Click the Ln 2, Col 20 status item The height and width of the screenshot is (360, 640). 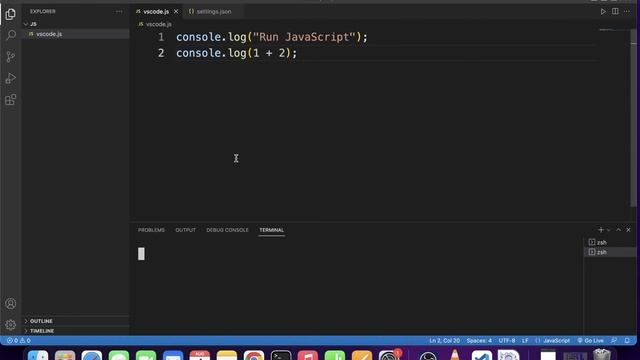(x=444, y=340)
